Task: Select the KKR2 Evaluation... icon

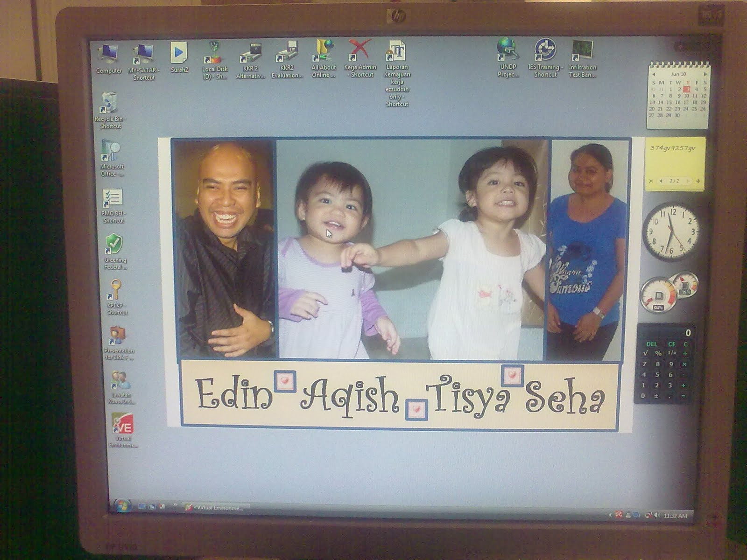Action: click(x=287, y=60)
